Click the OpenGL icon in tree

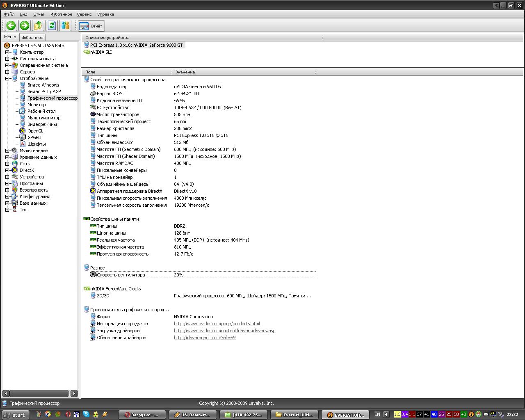pyautogui.click(x=23, y=131)
